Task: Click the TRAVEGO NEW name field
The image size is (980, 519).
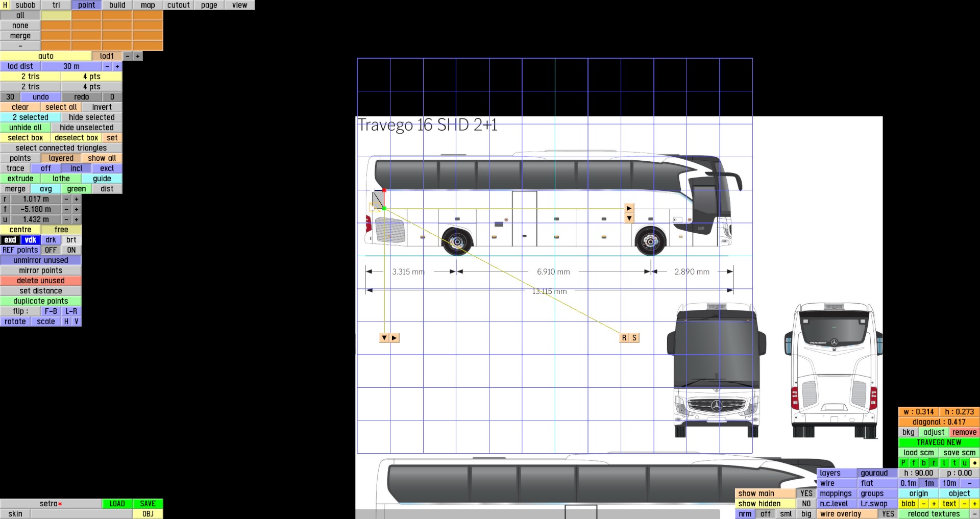Action: [x=939, y=442]
